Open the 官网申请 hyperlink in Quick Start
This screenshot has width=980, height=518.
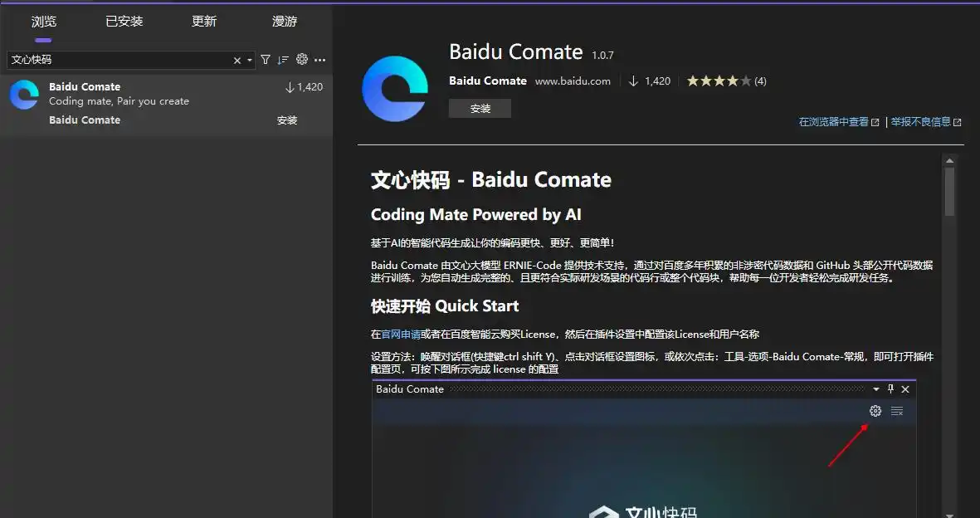click(x=401, y=335)
